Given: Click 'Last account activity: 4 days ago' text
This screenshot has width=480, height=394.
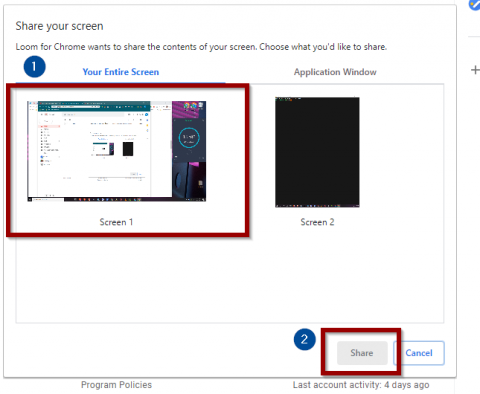Looking at the screenshot, I should [361, 385].
